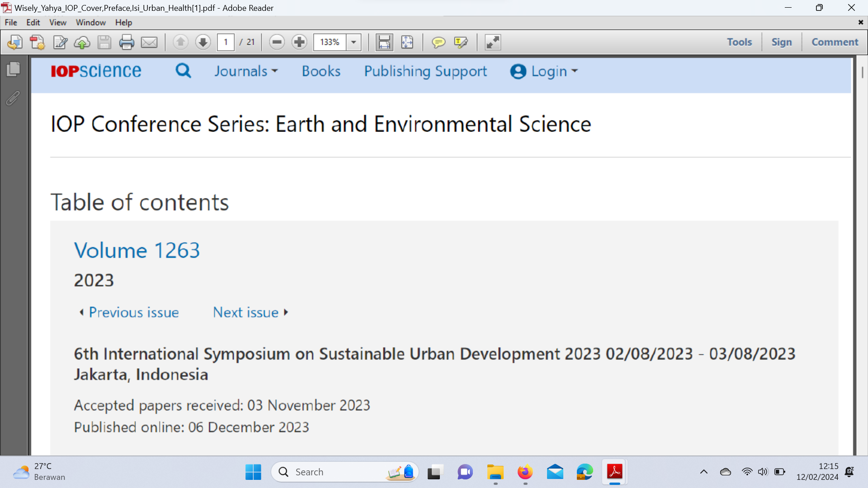868x488 pixels.
Task: Click the Create PDF online icon
Action: [x=15, y=42]
